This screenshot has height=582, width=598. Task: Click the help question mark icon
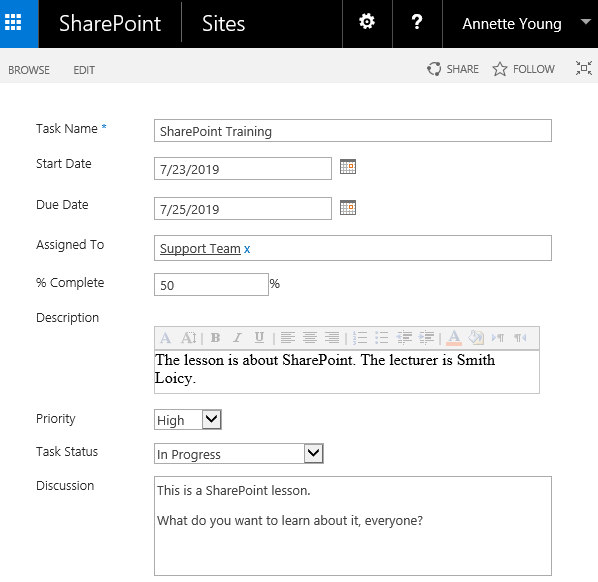point(417,22)
